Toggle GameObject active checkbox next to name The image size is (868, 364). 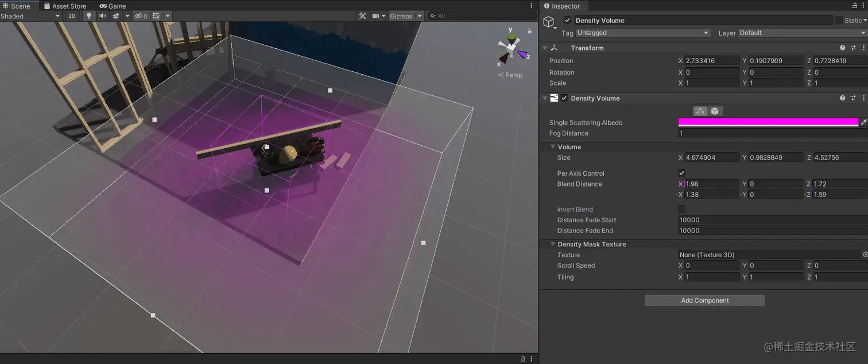click(x=567, y=20)
